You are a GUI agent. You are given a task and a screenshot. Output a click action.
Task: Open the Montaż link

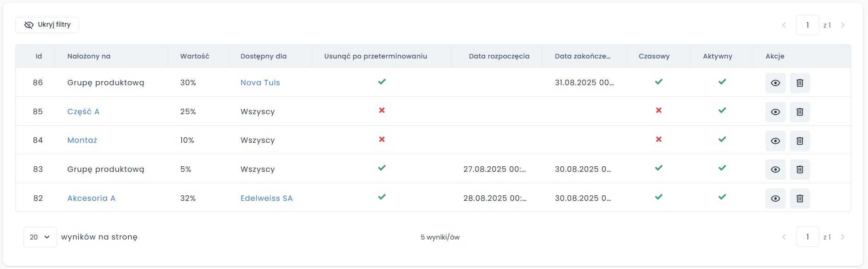tap(82, 140)
